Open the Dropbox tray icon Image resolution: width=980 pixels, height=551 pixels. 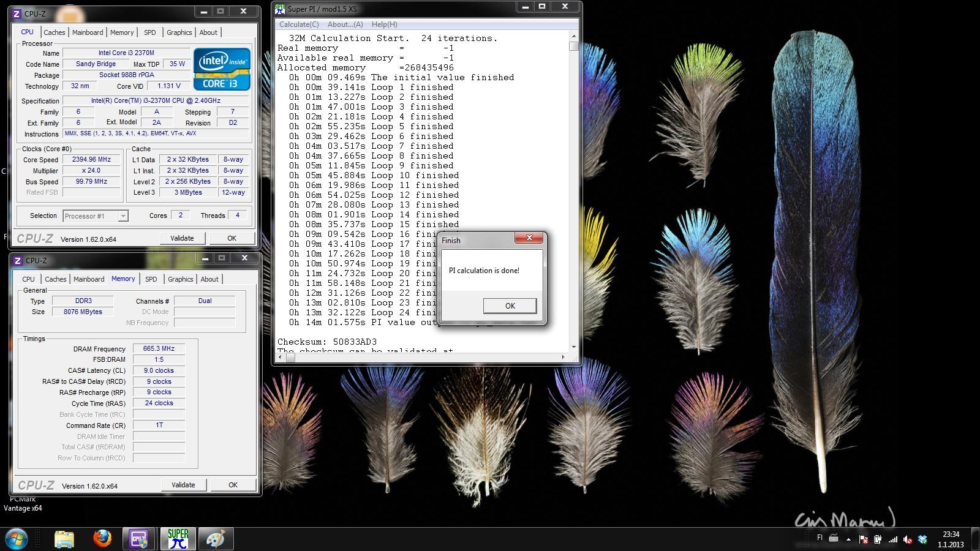(922, 539)
